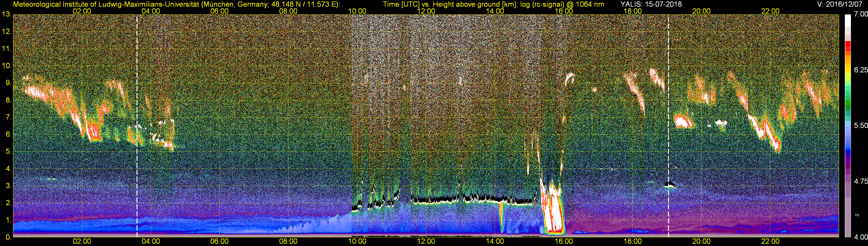Viewport: 868px width, 246px height.
Task: Click the '02:00' time label on the top axis
Action: pos(82,11)
